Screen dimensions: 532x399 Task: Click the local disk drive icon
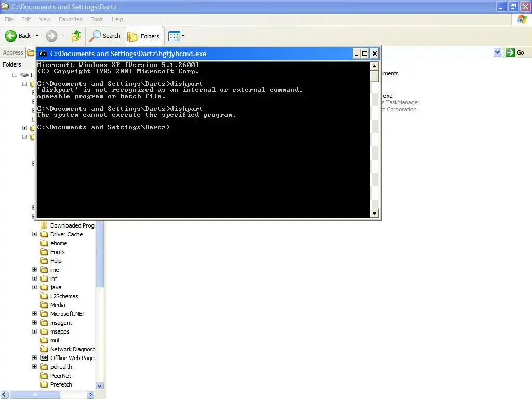pyautogui.click(x=24, y=75)
